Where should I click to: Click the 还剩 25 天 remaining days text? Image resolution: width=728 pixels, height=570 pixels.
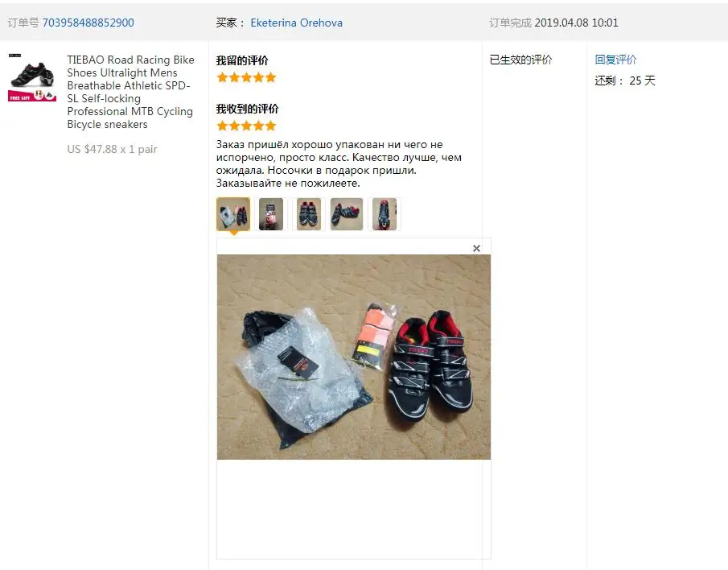click(x=625, y=81)
